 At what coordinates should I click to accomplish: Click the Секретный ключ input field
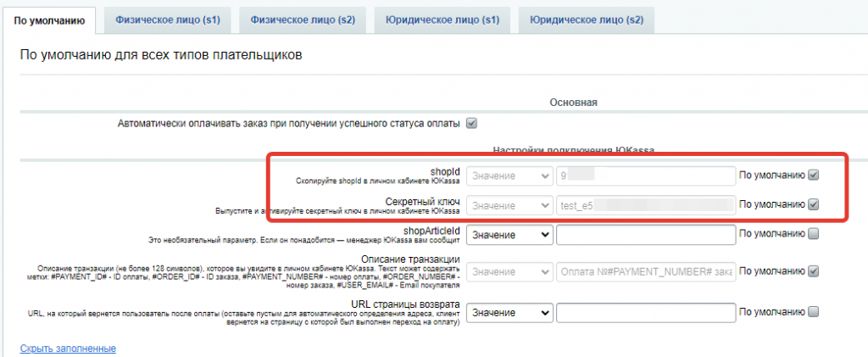pos(645,204)
